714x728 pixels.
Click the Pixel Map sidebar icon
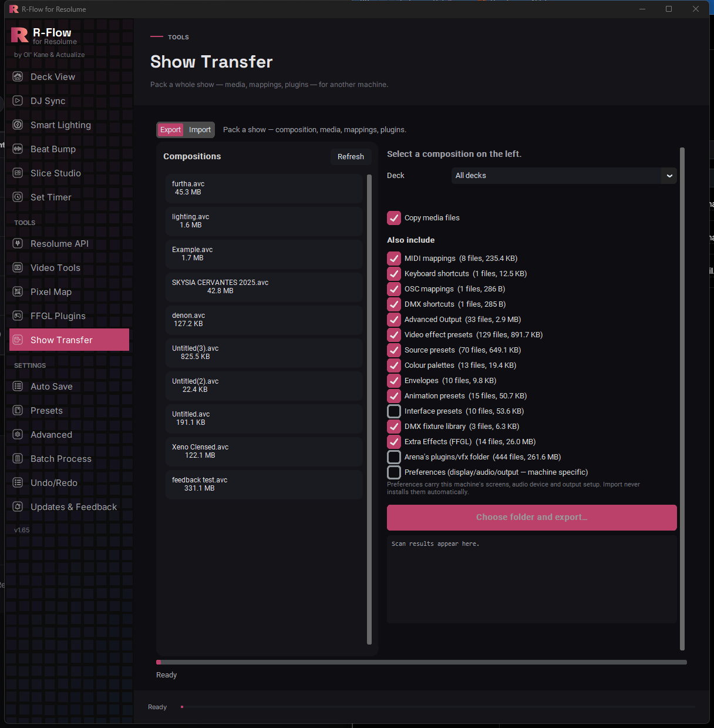[18, 291]
